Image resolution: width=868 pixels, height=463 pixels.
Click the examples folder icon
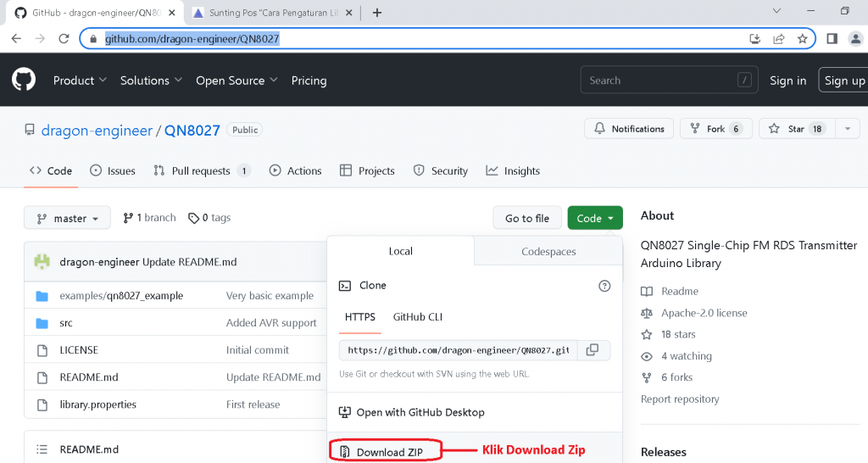click(x=42, y=296)
